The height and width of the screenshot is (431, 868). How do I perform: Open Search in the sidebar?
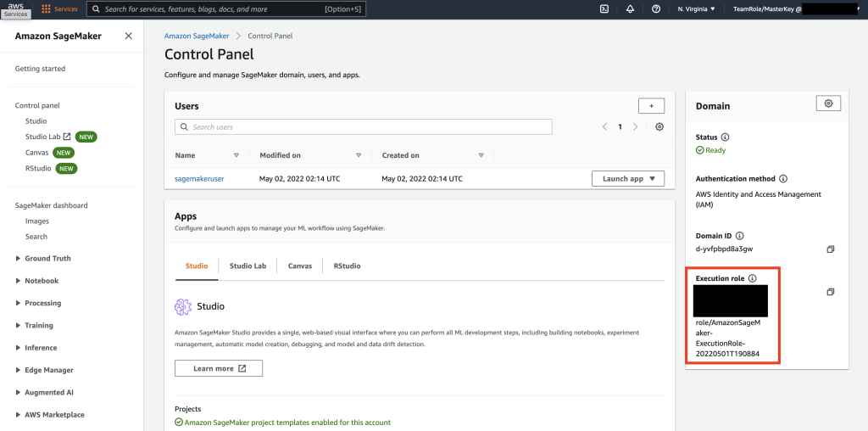click(36, 237)
